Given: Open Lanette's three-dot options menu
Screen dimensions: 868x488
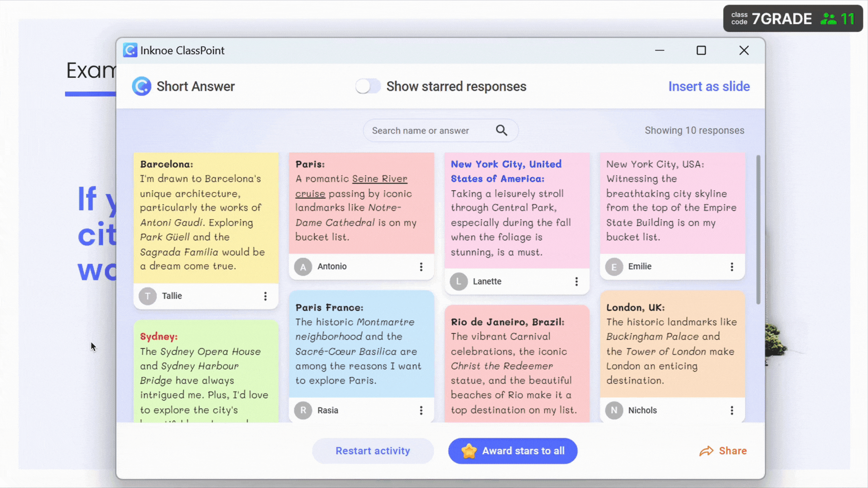Looking at the screenshot, I should (576, 282).
